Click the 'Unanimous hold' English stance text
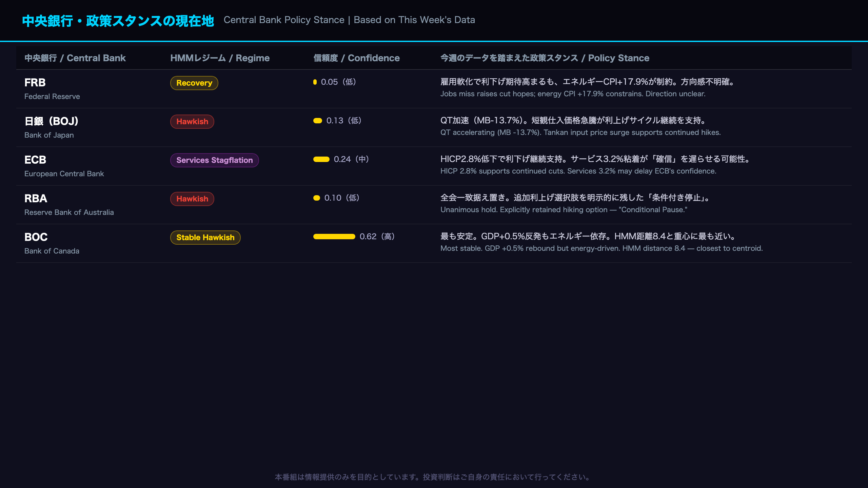 tap(564, 210)
